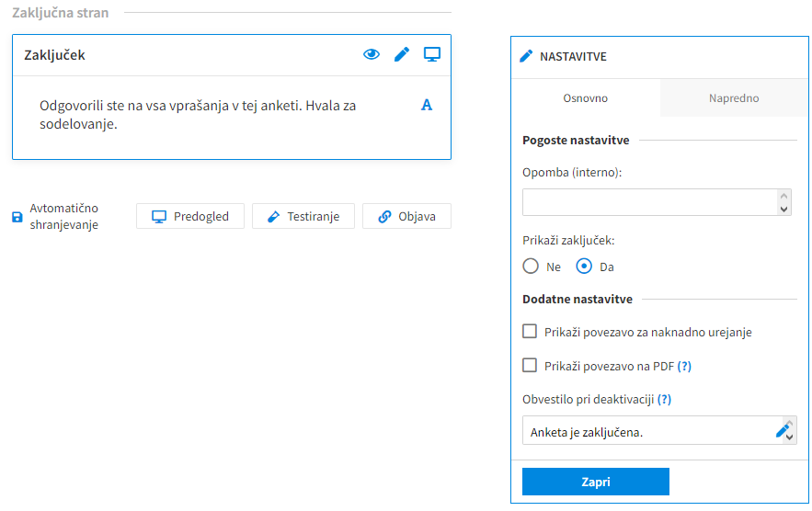Click the pencil icon in Obvestilo field
812x511 pixels.
[783, 429]
